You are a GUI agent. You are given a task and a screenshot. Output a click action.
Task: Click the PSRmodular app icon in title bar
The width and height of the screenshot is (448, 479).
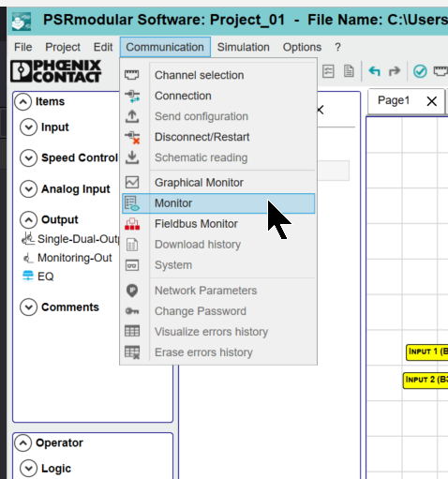22,22
